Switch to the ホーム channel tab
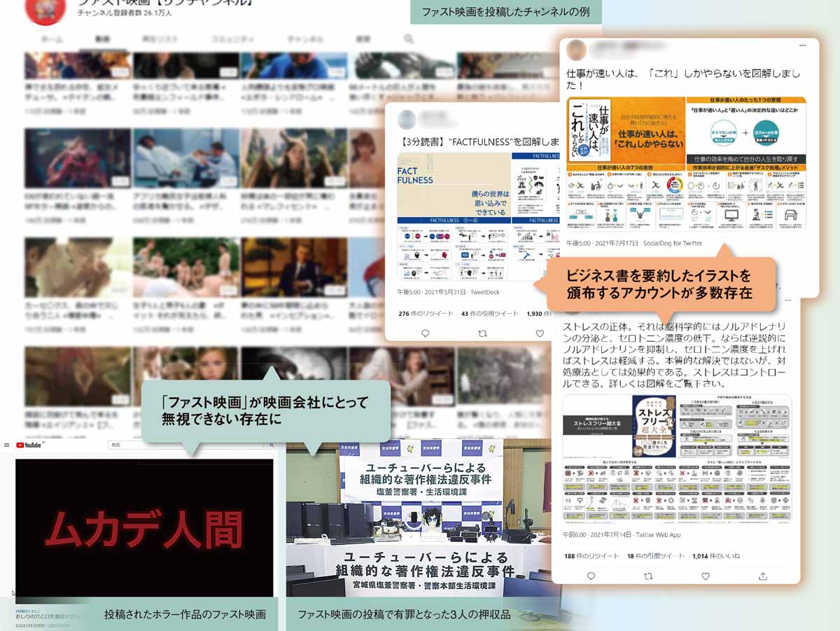840x631 pixels. (x=51, y=39)
